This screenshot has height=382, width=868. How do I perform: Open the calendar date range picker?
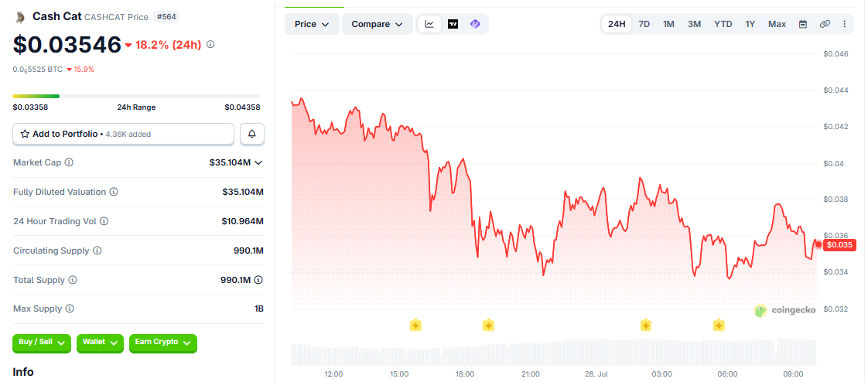pyautogui.click(x=803, y=24)
